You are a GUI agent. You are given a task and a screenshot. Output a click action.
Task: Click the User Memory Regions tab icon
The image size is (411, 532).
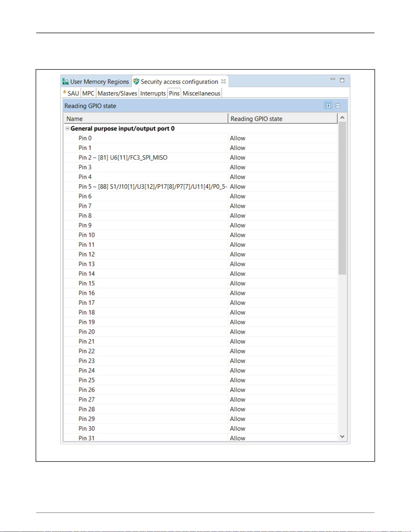point(66,82)
